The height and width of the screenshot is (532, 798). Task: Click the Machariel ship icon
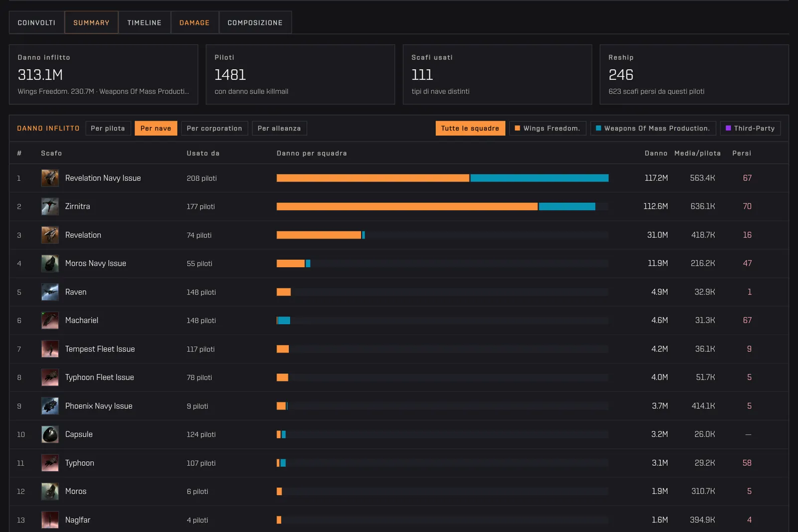(x=50, y=320)
